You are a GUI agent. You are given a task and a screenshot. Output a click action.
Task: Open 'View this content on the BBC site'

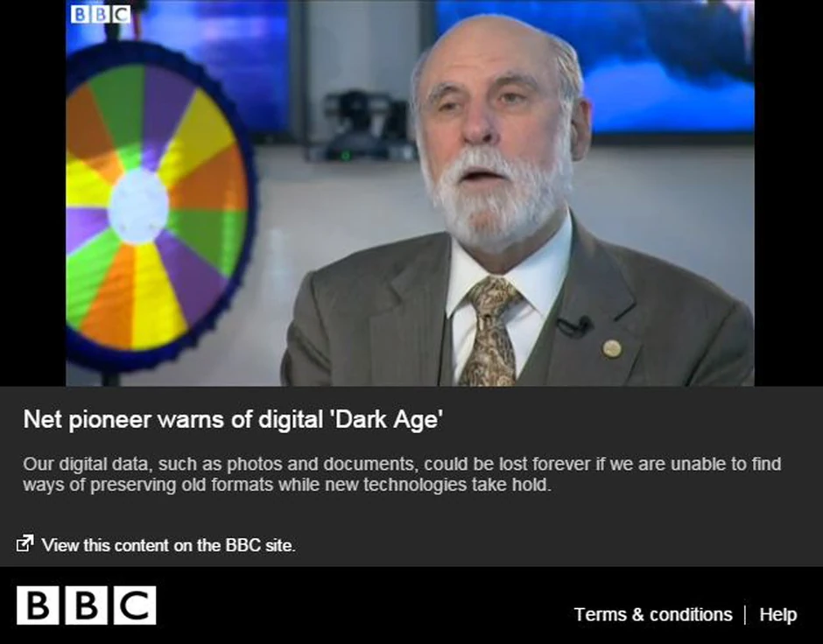[x=168, y=545]
